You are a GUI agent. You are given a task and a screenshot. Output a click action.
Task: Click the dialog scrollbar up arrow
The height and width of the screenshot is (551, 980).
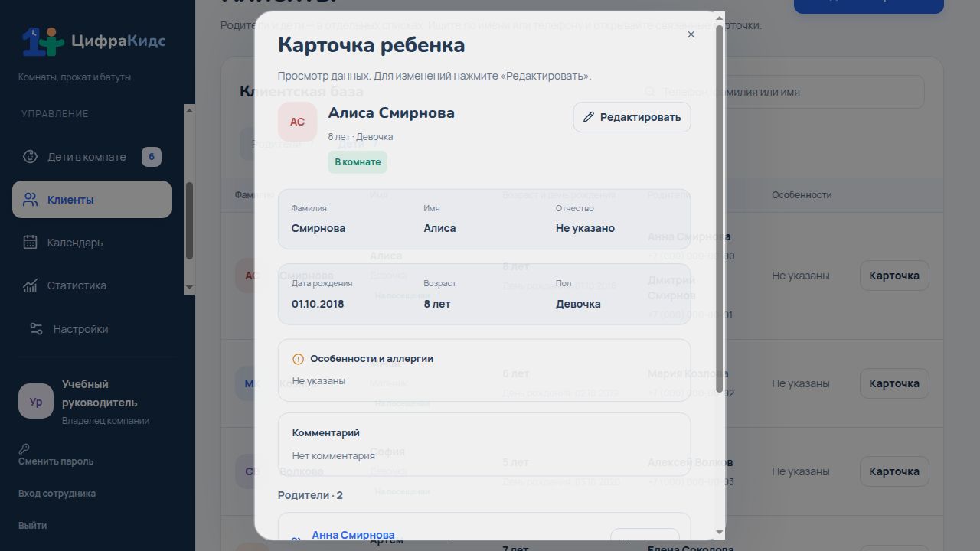719,18
